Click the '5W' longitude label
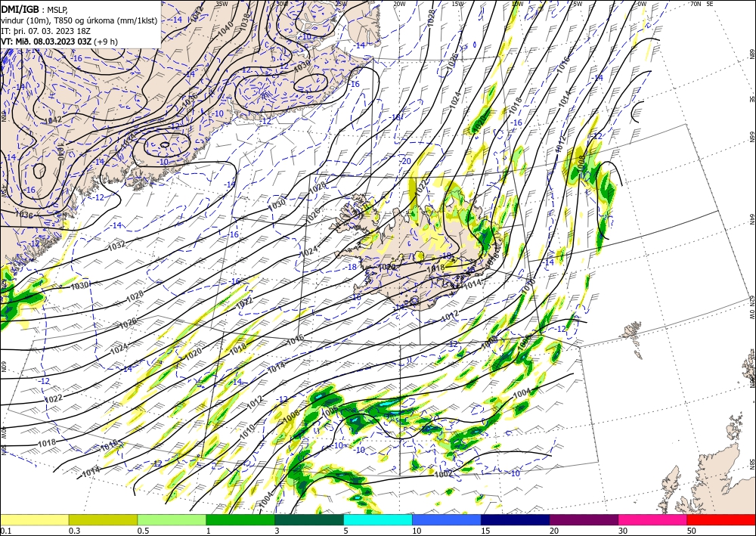Screen dimensions: 756x536 (x=577, y=4)
